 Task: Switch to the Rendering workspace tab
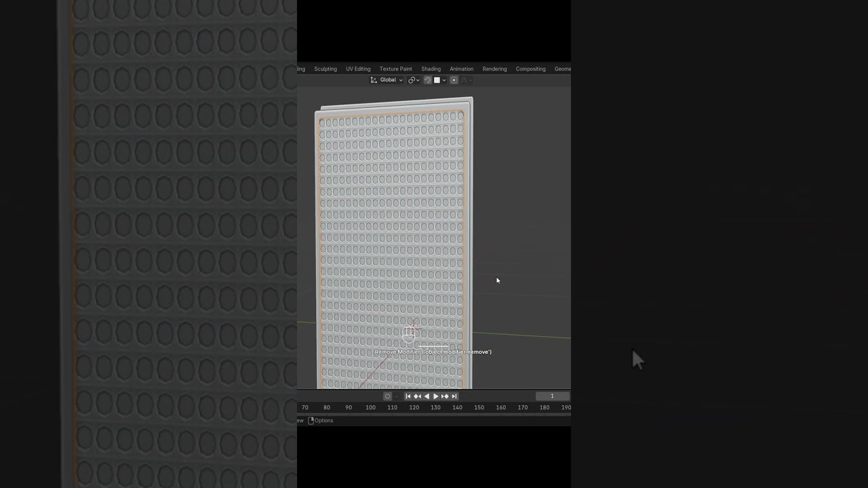tap(494, 68)
